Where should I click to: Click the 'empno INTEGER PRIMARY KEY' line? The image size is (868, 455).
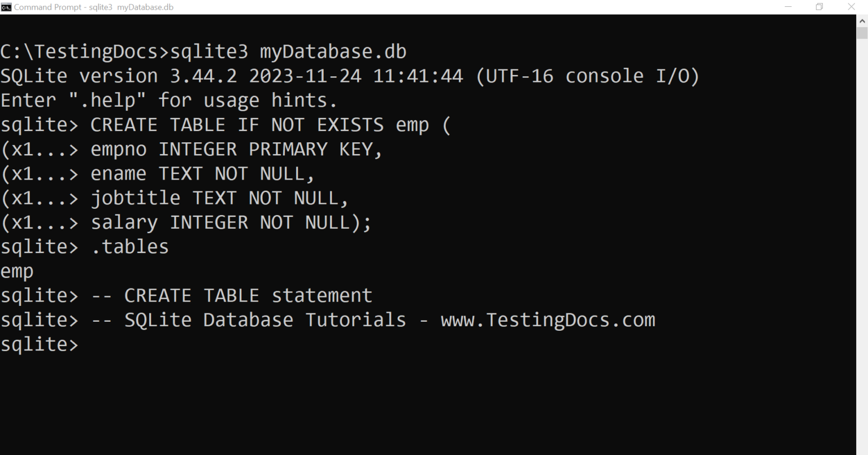point(192,149)
